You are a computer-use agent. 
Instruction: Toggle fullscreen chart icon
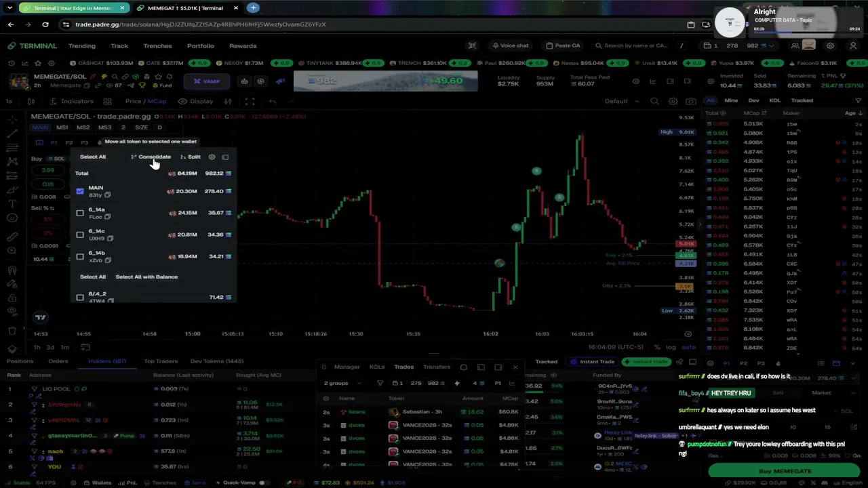click(250, 101)
